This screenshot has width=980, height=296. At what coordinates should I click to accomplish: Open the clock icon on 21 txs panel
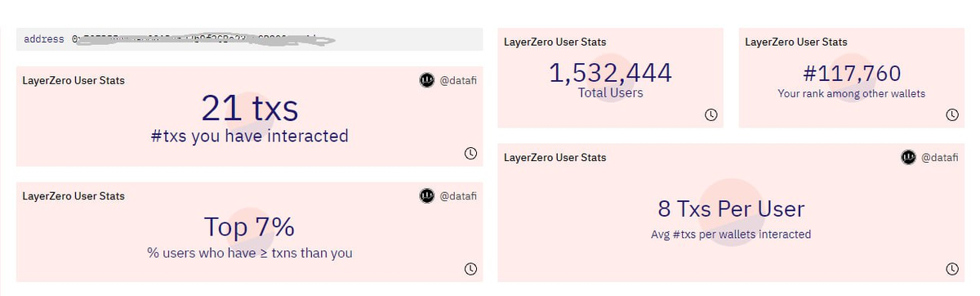point(470,153)
